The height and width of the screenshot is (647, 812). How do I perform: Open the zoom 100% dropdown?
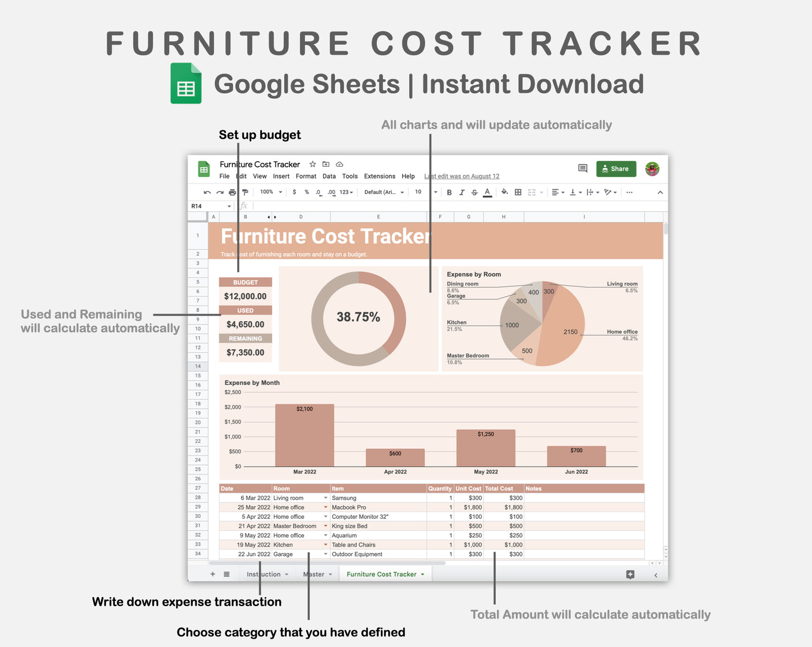point(271,193)
